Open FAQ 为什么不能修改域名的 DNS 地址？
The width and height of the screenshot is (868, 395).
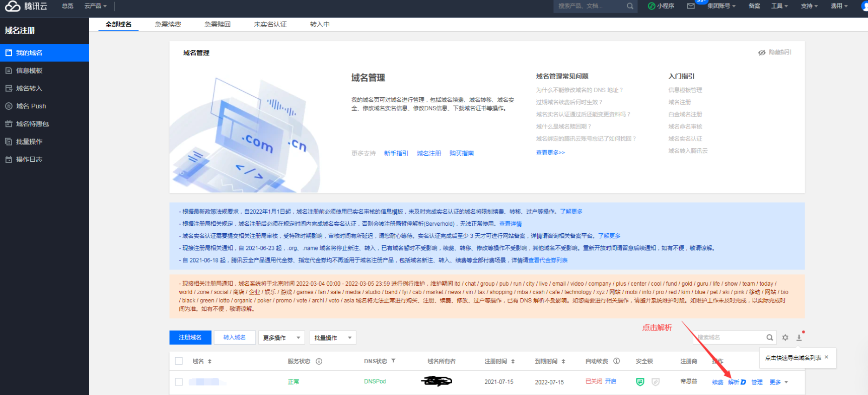580,90
